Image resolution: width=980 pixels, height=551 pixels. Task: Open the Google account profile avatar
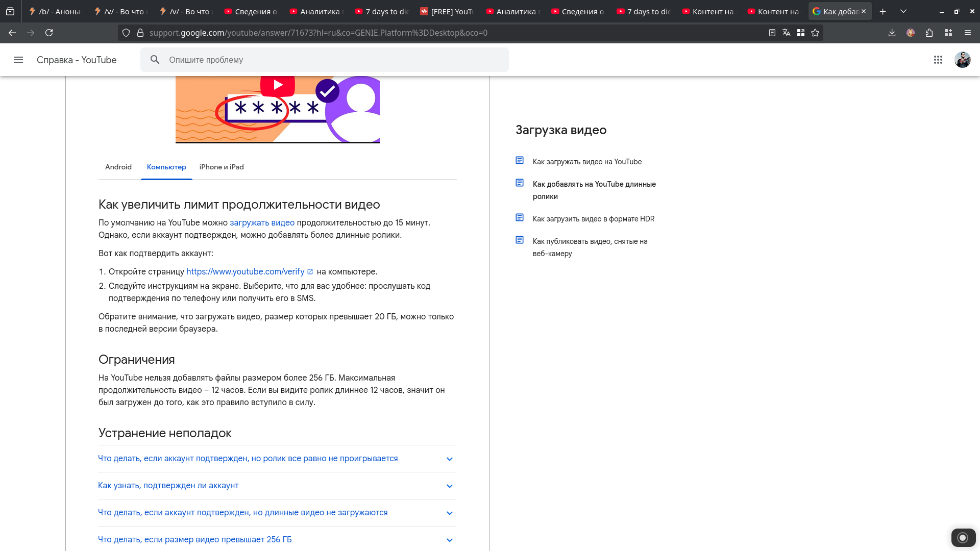pyautogui.click(x=962, y=60)
